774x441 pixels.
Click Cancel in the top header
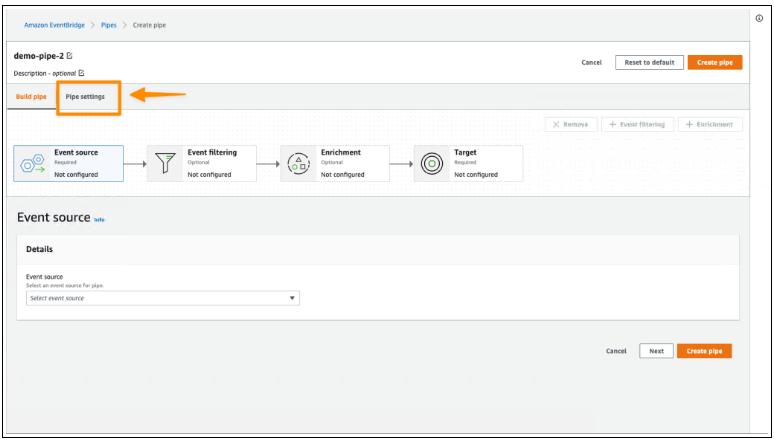tap(591, 62)
